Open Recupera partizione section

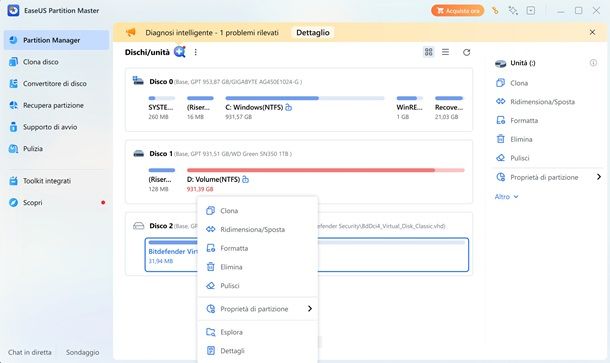(56, 105)
